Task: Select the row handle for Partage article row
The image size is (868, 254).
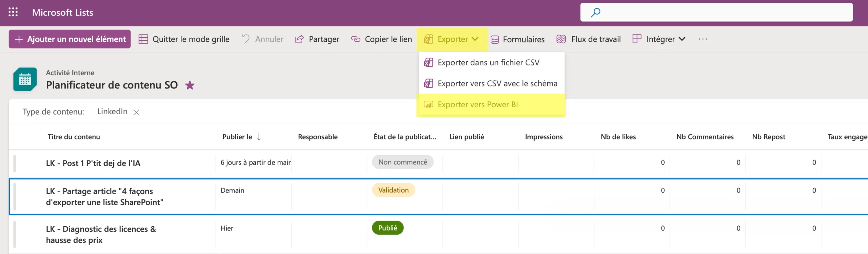Action: (15, 197)
